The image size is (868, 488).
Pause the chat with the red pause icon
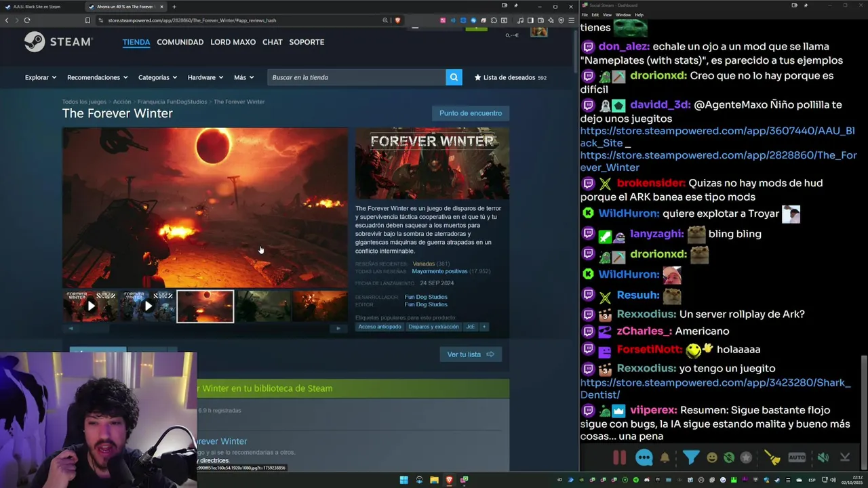pos(619,457)
